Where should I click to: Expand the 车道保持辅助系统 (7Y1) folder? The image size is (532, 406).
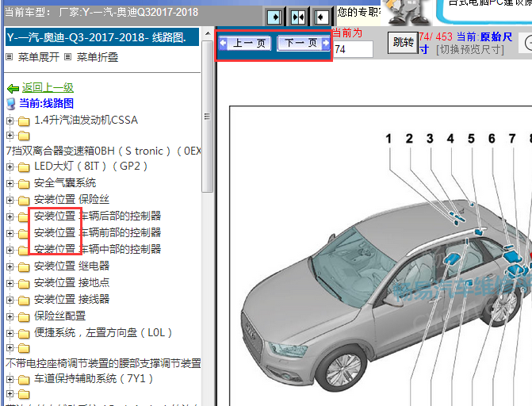click(x=10, y=379)
